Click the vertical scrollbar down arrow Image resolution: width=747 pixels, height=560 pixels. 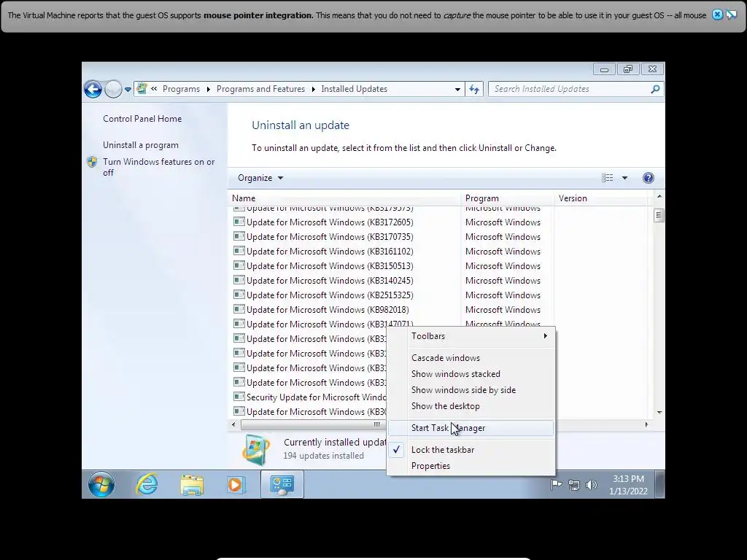pyautogui.click(x=659, y=413)
